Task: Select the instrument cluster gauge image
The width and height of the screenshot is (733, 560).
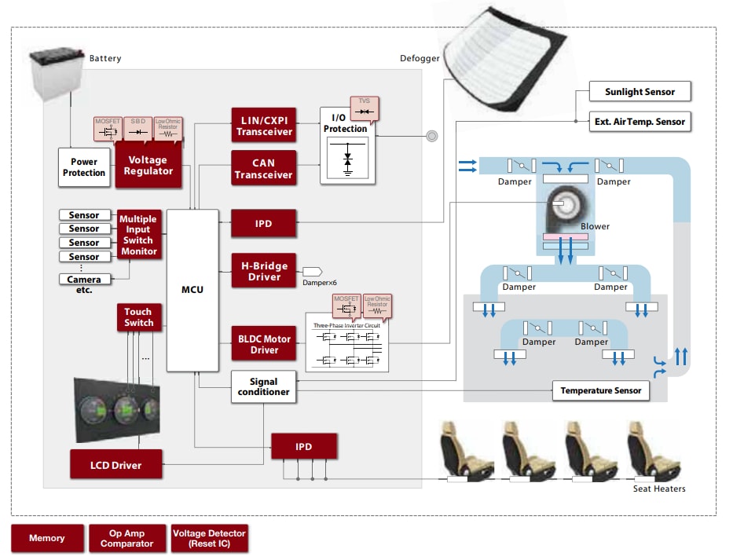Action: click(118, 408)
